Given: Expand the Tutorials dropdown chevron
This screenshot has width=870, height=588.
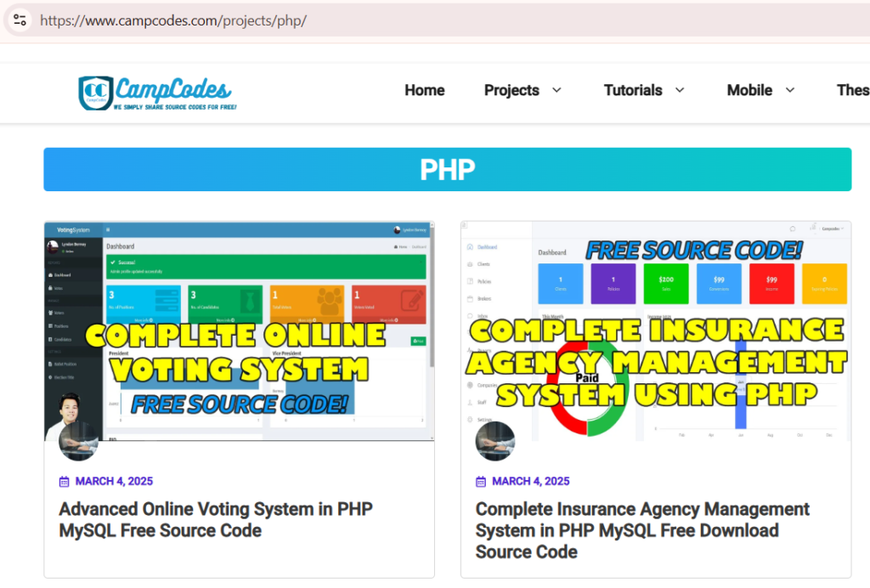Looking at the screenshot, I should 680,90.
